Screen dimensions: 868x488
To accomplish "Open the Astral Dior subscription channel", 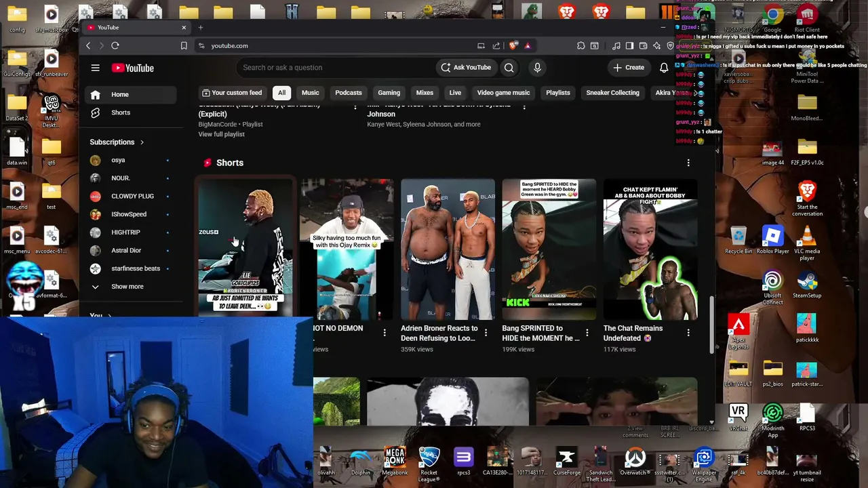I will pos(129,251).
